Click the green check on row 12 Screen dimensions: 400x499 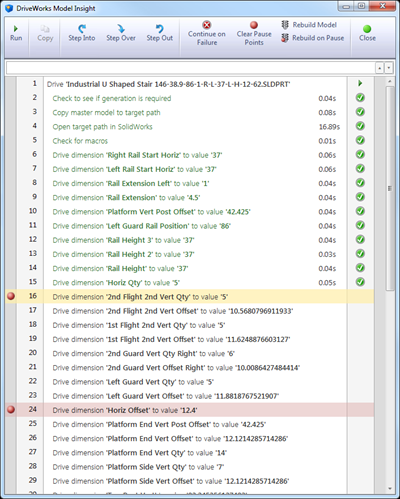tap(360, 240)
